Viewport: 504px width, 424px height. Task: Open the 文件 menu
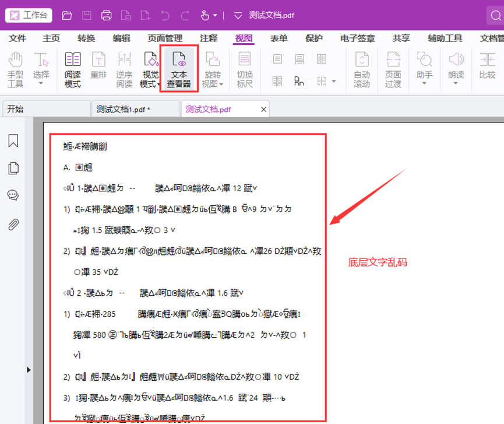[17, 38]
